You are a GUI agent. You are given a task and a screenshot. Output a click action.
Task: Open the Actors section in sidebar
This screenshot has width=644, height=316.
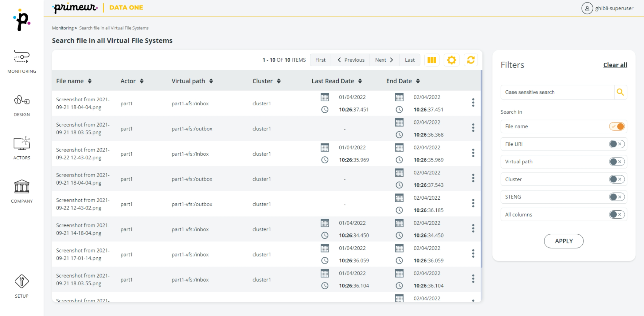tap(22, 148)
